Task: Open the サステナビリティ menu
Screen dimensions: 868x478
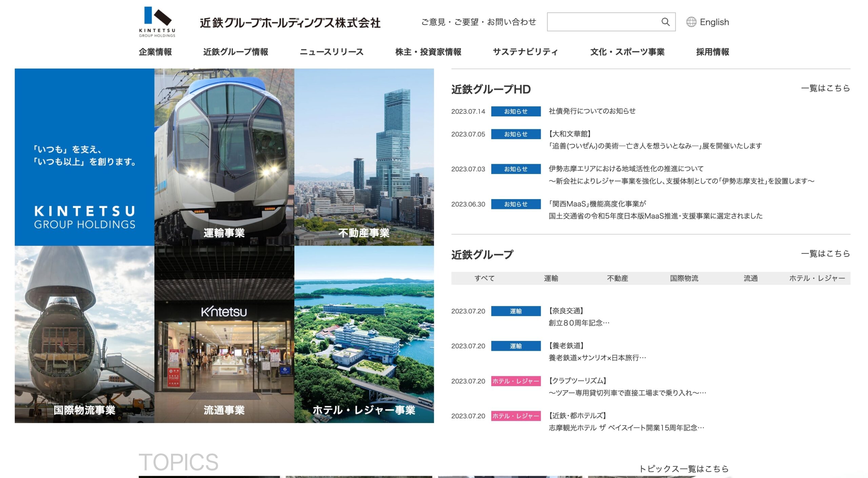Action: click(525, 52)
